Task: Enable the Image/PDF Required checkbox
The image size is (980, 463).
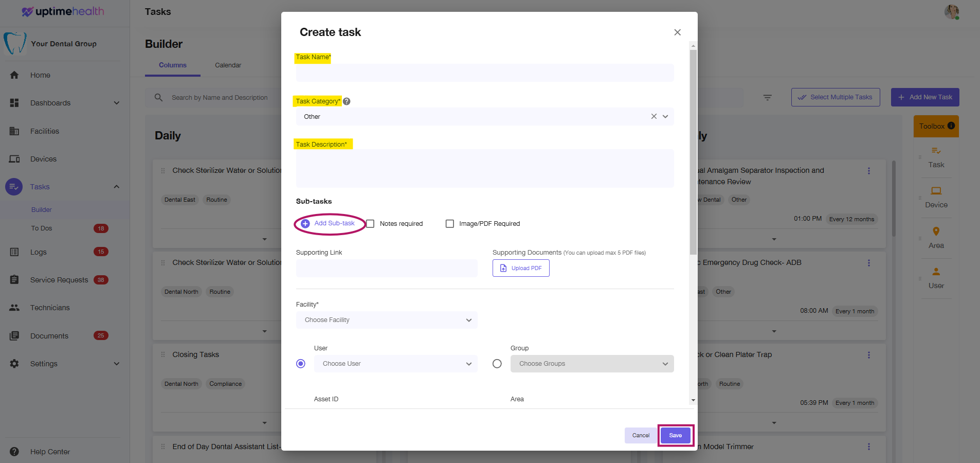Action: pyautogui.click(x=450, y=224)
